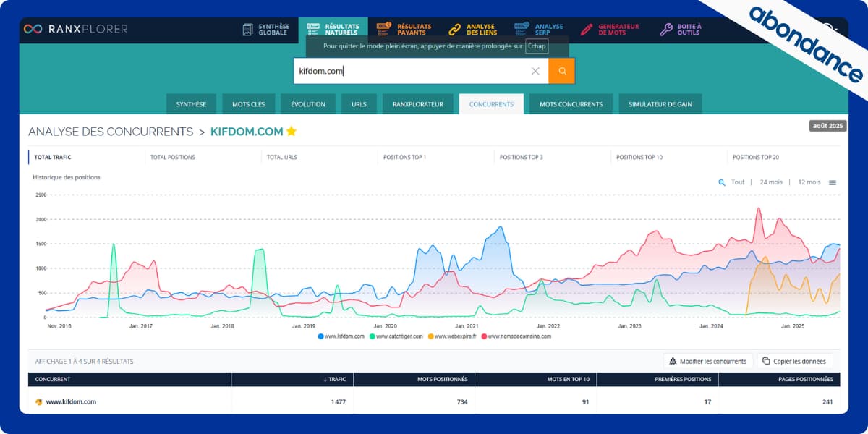Click the www.kifdom.com table row link
Screen dimensions: 868x434
coord(71,401)
